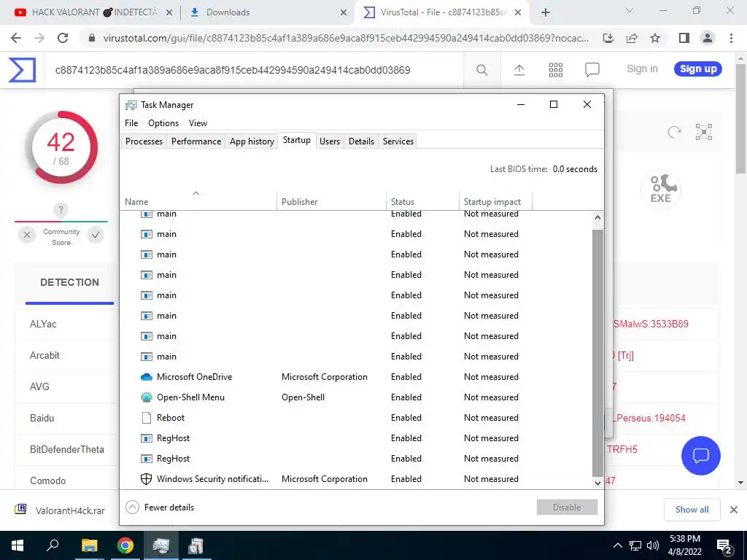Open Windows Start menu

click(18, 545)
